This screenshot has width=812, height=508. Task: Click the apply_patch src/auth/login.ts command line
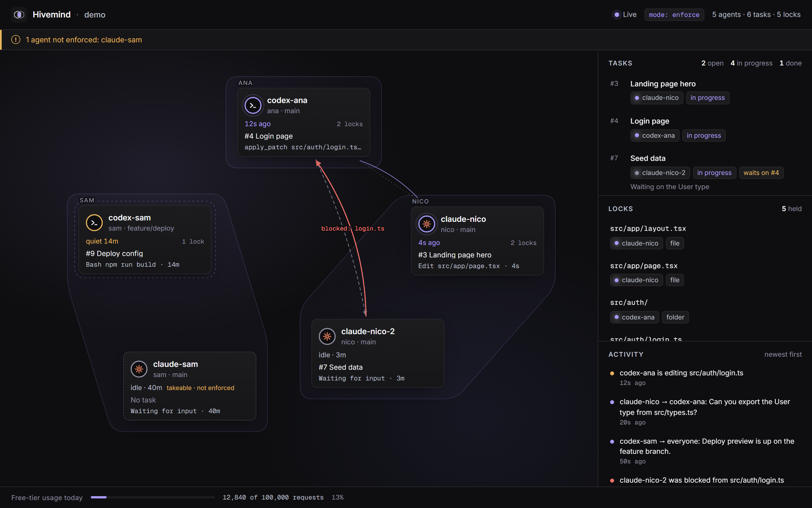tap(303, 147)
